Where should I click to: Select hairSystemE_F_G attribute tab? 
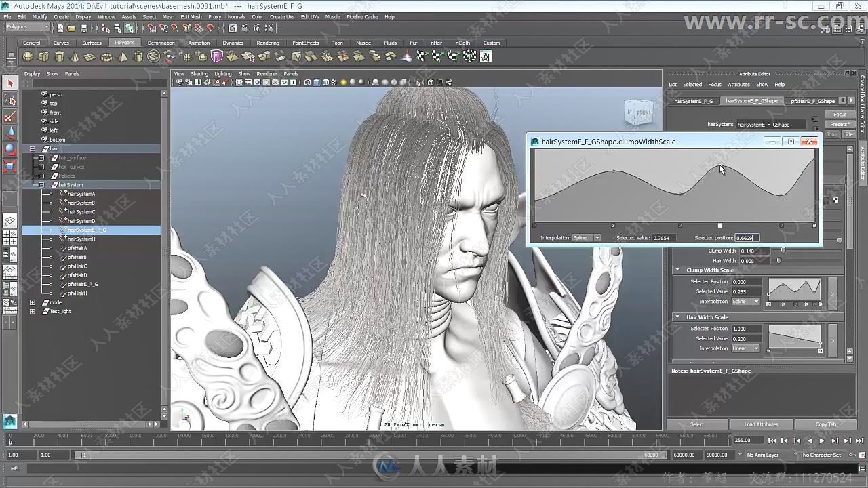(x=692, y=101)
